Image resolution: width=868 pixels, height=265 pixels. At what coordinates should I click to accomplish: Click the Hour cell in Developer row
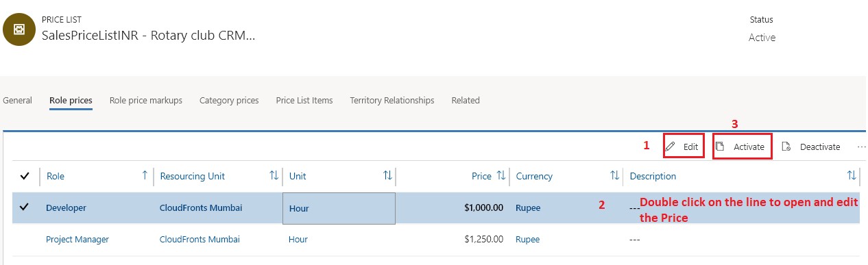pyautogui.click(x=339, y=208)
